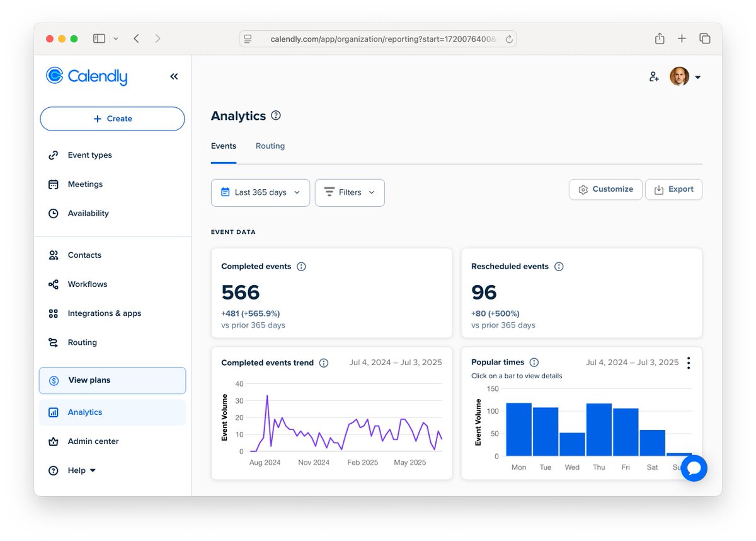Go back in browser history

[136, 38]
